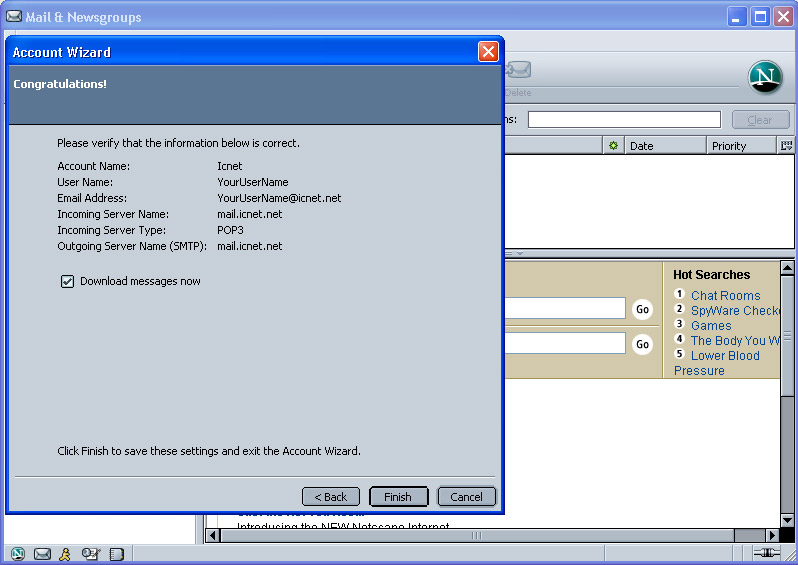798x565 pixels.
Task: Open Composer icon in status bar
Action: (x=91, y=554)
